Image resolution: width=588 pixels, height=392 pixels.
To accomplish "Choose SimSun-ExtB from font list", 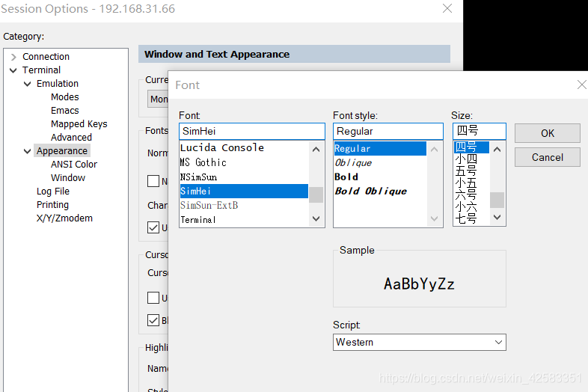I will click(244, 206).
